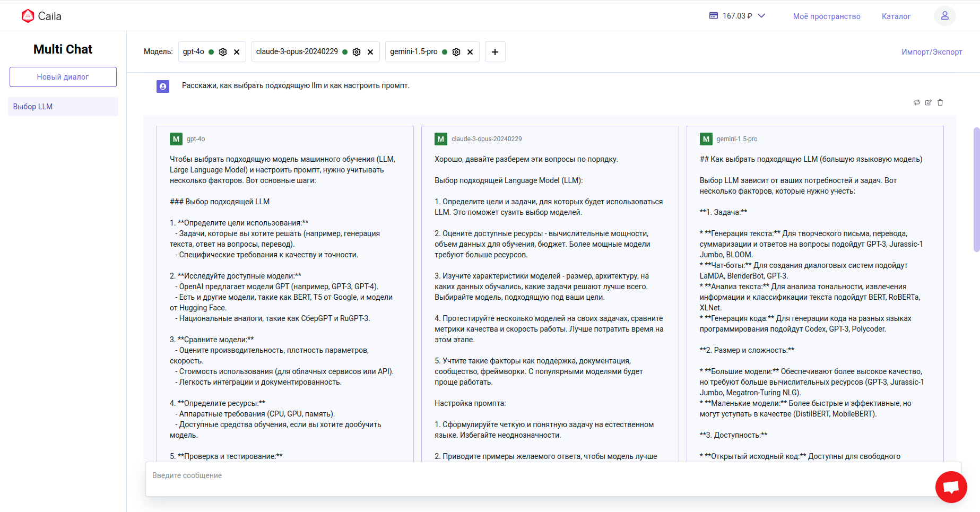Open gemini-1.5-pro model settings gear

(456, 52)
